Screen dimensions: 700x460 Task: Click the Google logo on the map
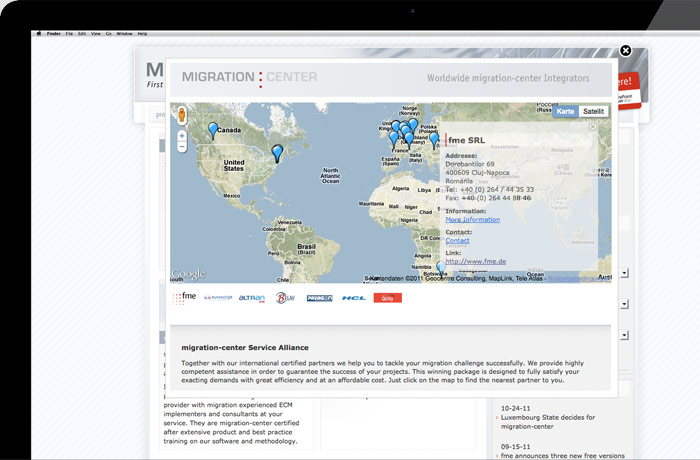tap(188, 274)
